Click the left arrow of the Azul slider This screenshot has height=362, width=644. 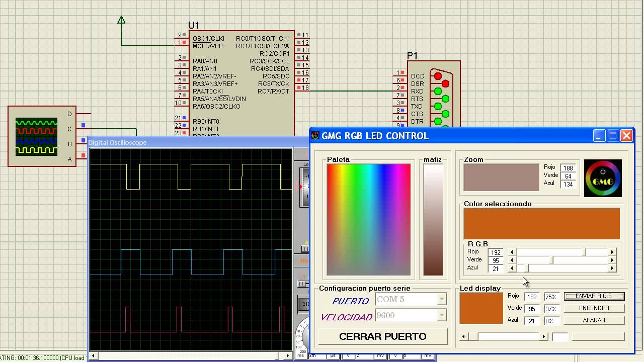point(512,268)
